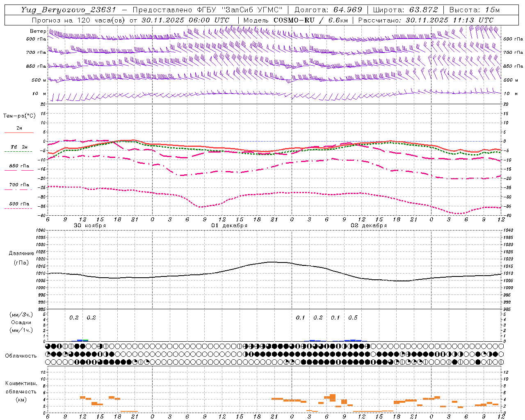Click the (км) unit under convective cloudiness

(x=21, y=399)
